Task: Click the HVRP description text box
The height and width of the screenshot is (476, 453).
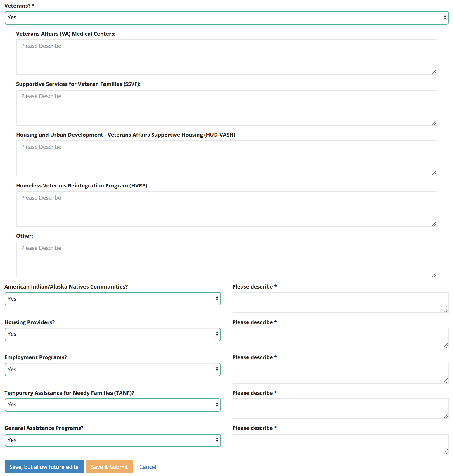Action: (226, 209)
